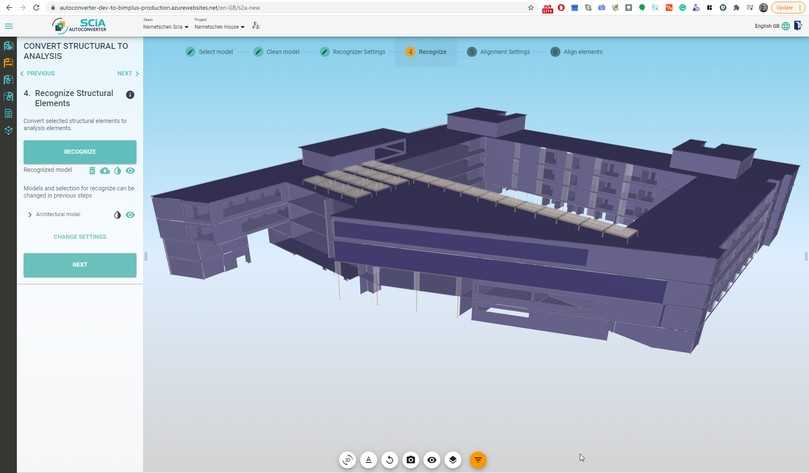Adjust transparency of the Architectural model

click(x=117, y=214)
